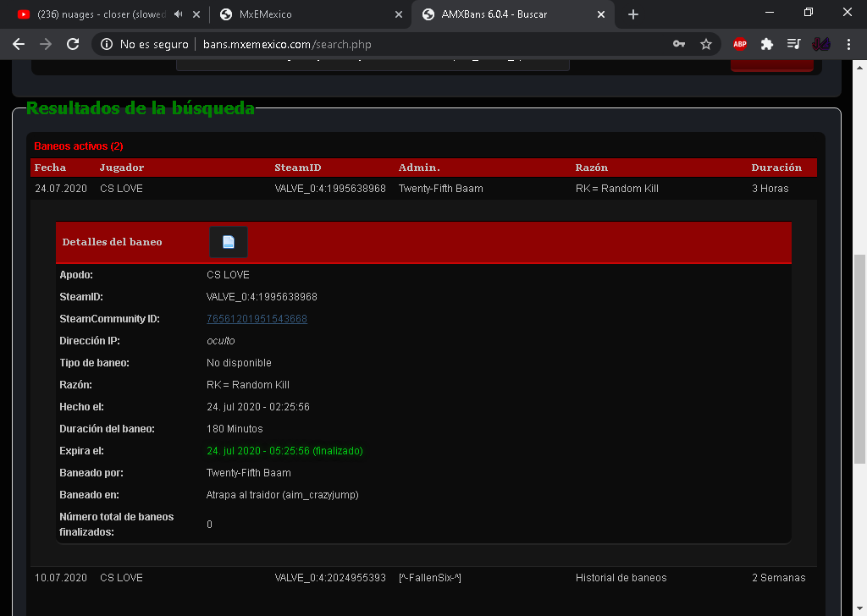Expand the 10.07.2020 CS LOVE ban row

[x=423, y=578]
